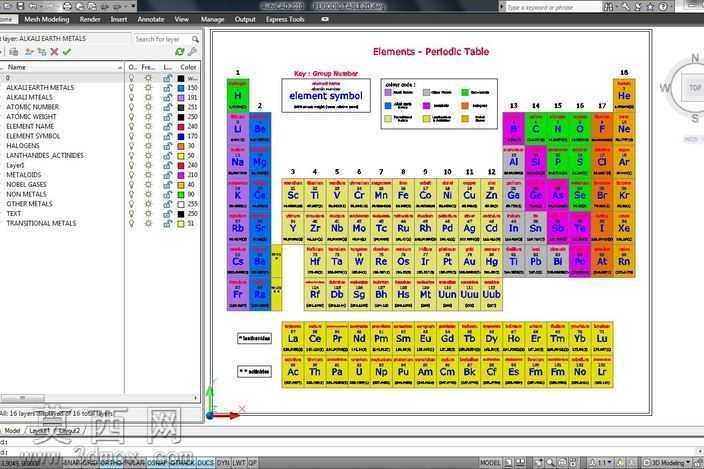The width and height of the screenshot is (704, 469).
Task: Select the TRANSITIONAL METALS layer name
Action: 41,223
